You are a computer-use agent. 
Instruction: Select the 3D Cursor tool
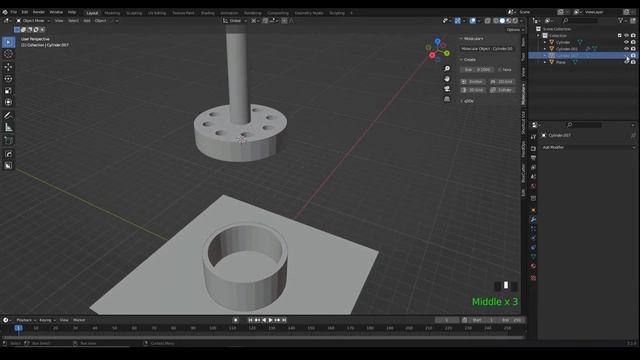[8, 54]
